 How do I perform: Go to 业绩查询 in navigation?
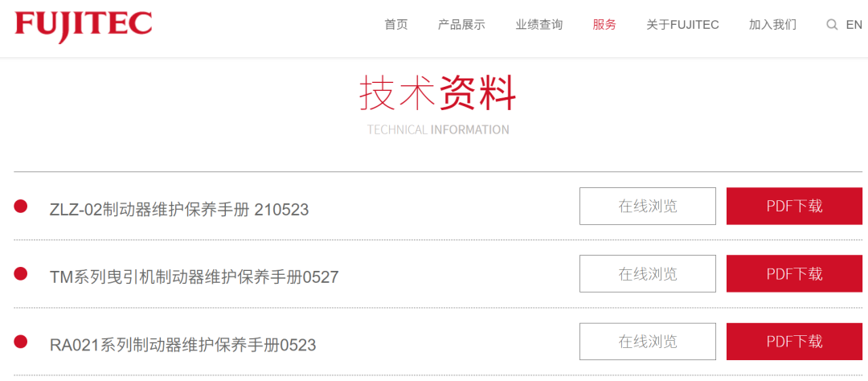pos(539,24)
